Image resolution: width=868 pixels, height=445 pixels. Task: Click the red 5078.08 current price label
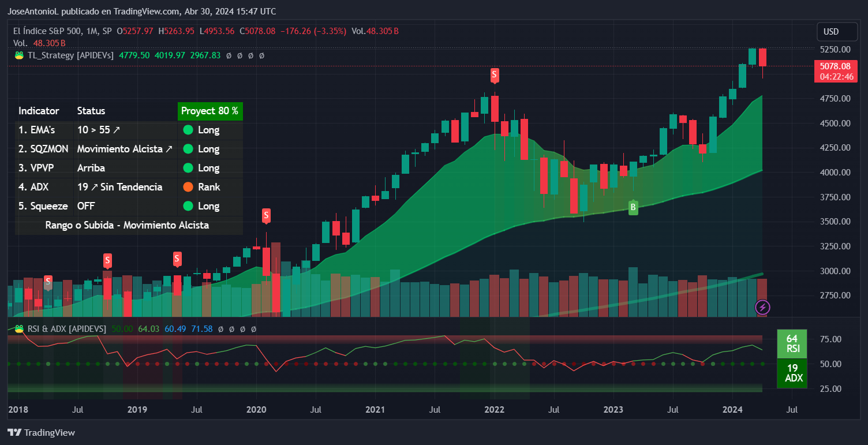click(835, 66)
